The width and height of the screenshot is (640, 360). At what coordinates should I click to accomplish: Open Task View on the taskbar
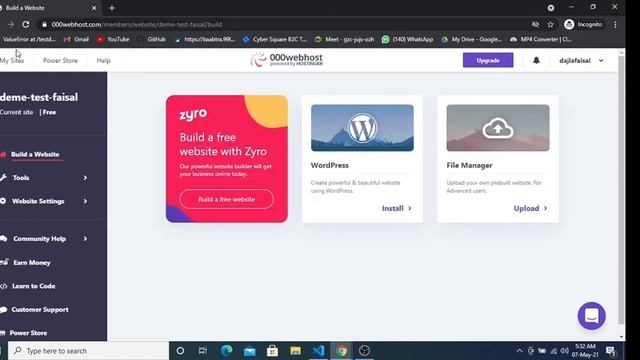(x=203, y=351)
